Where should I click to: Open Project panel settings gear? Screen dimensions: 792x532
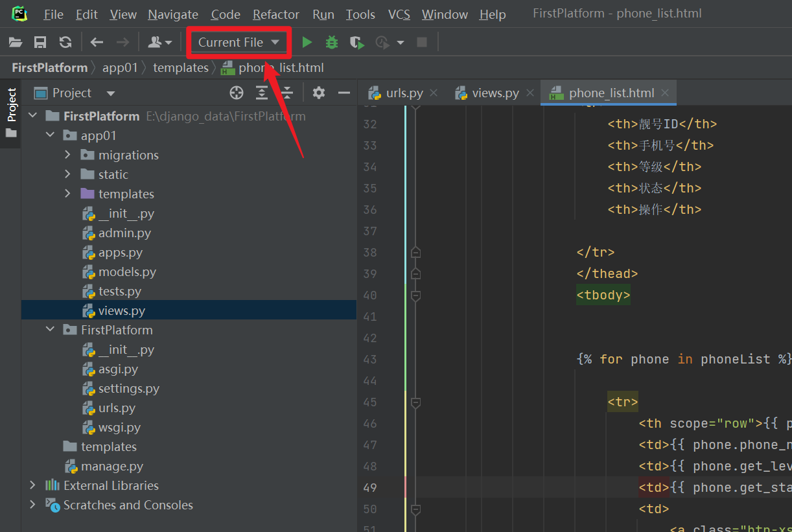click(318, 93)
